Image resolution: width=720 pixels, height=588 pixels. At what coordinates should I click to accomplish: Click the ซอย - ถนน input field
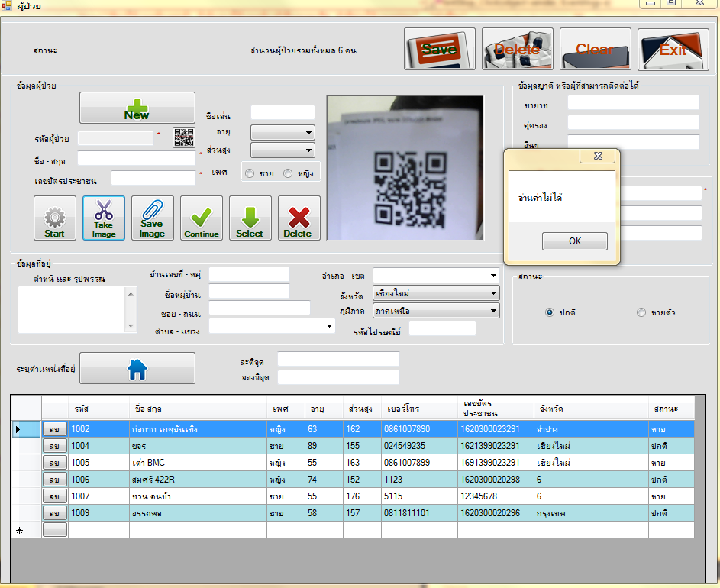(x=260, y=308)
